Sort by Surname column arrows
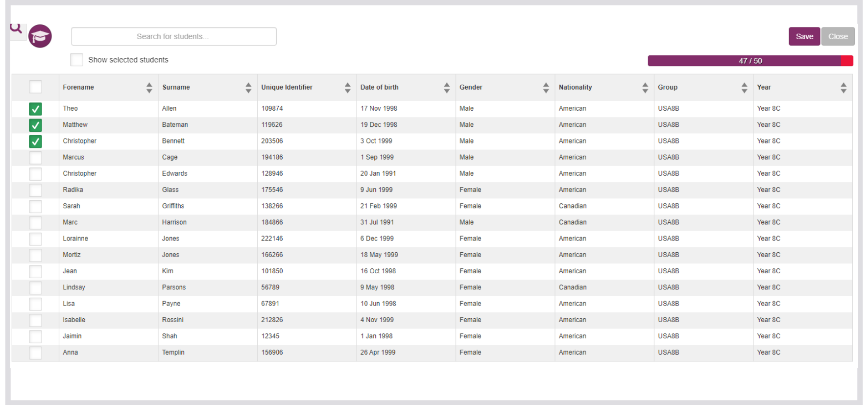The image size is (868, 405). pos(248,88)
